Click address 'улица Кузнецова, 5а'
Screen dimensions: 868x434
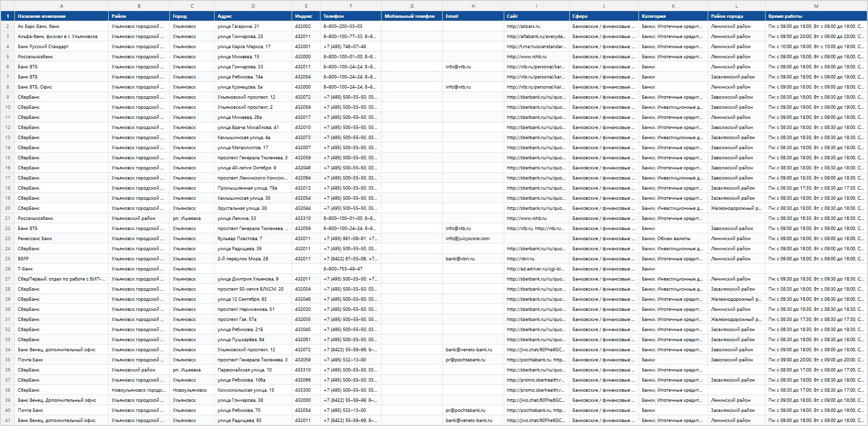click(x=253, y=87)
